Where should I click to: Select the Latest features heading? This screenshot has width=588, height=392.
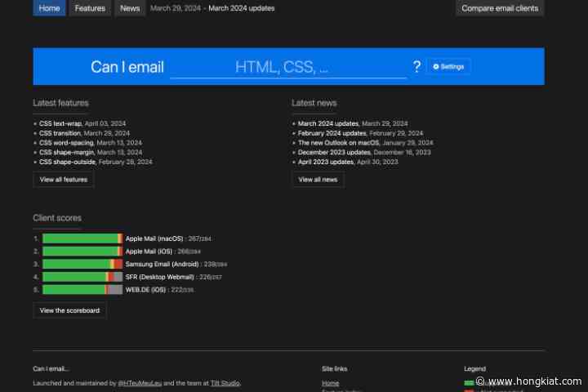60,103
